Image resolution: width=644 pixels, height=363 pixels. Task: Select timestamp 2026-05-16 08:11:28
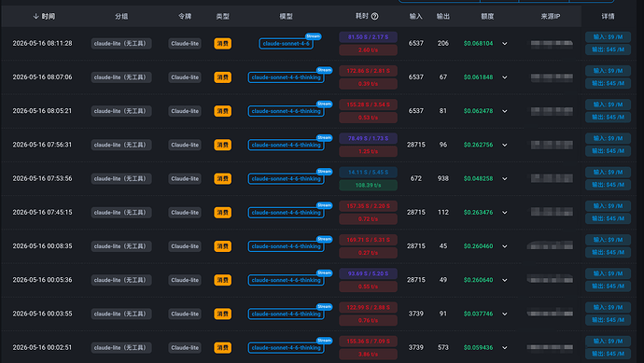coord(42,43)
